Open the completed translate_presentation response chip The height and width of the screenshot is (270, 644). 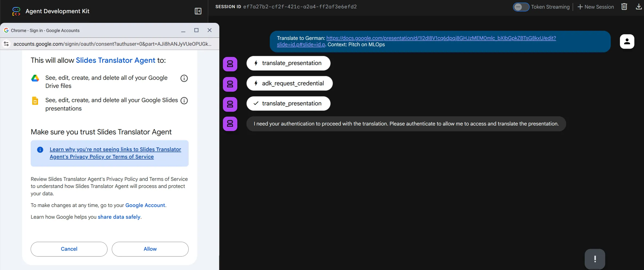288,103
